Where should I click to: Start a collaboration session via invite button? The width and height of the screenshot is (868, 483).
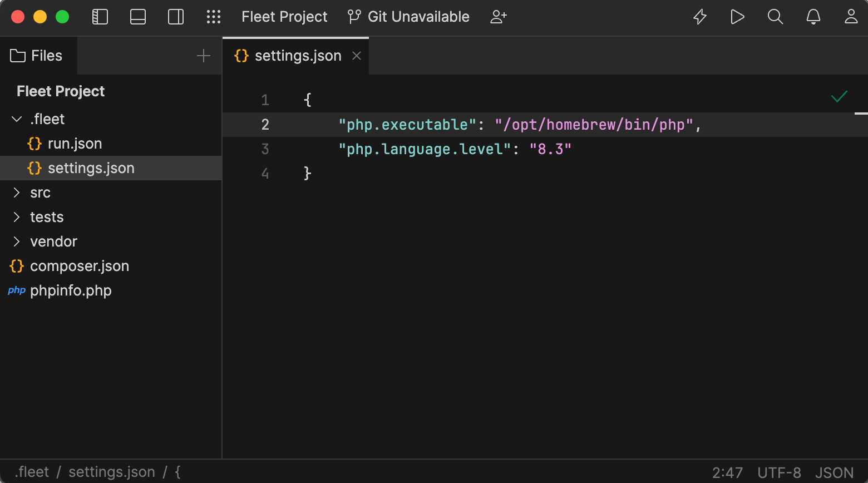[498, 17]
